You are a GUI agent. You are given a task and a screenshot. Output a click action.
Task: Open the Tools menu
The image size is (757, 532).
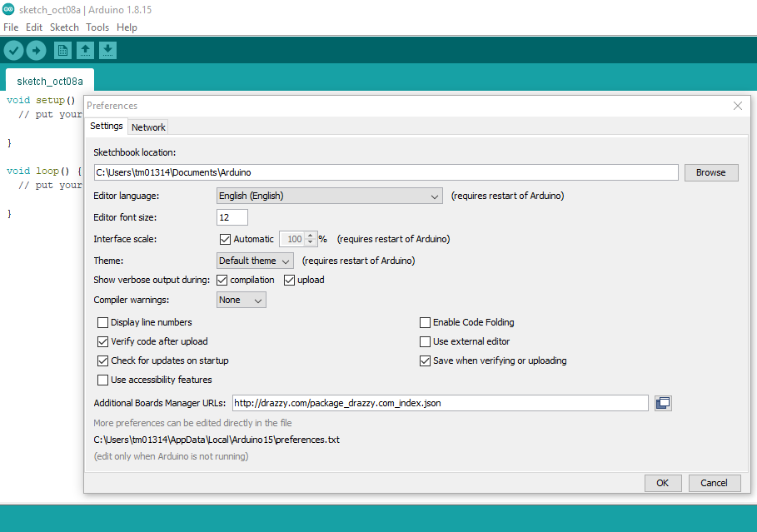[x=97, y=27]
